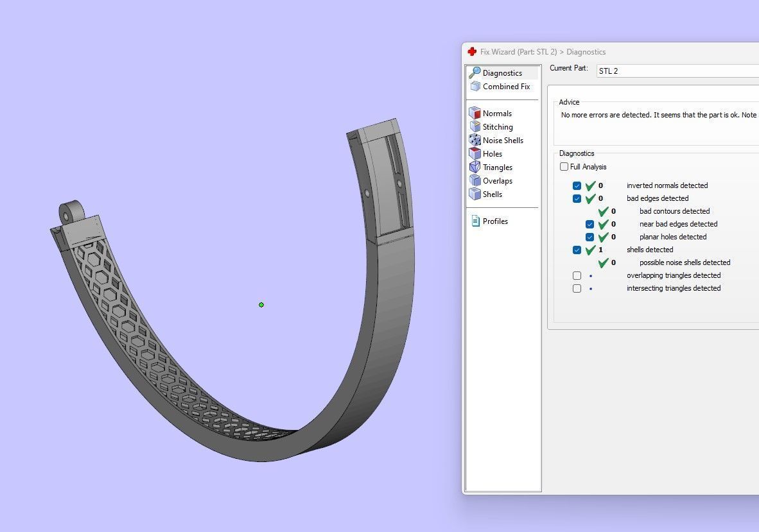Image resolution: width=759 pixels, height=532 pixels.
Task: Click the Combined Fix icon
Action: point(475,87)
